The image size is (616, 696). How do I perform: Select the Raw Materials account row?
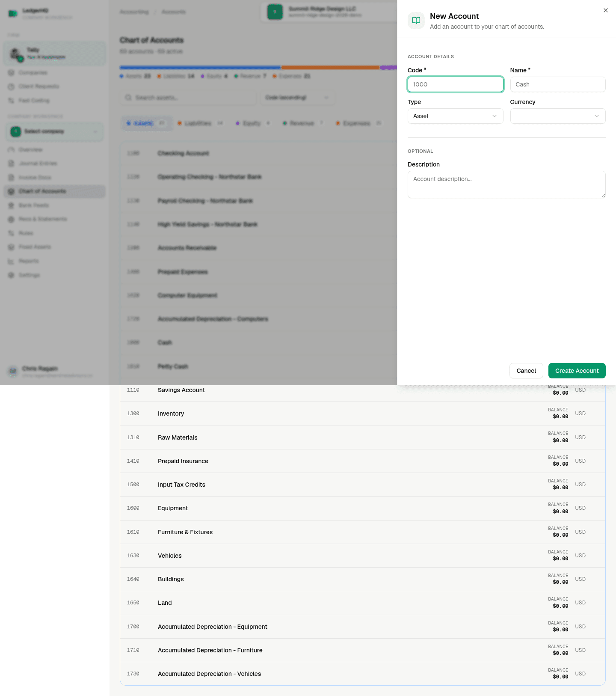[x=363, y=437]
